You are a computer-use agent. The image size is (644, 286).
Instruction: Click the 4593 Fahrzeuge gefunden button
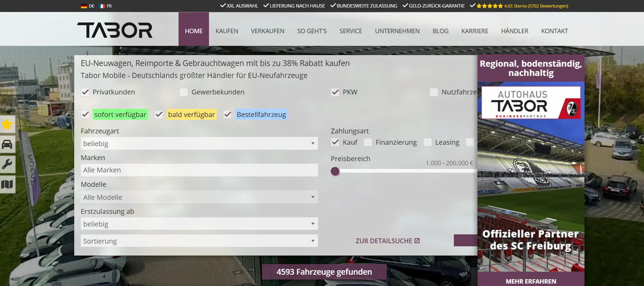click(324, 272)
